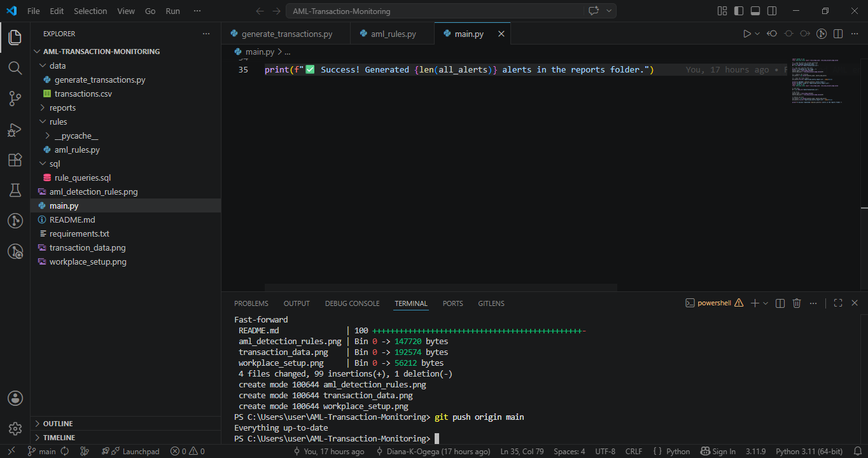Go forward with the right arrow
The height and width of the screenshot is (458, 868).
(276, 11)
